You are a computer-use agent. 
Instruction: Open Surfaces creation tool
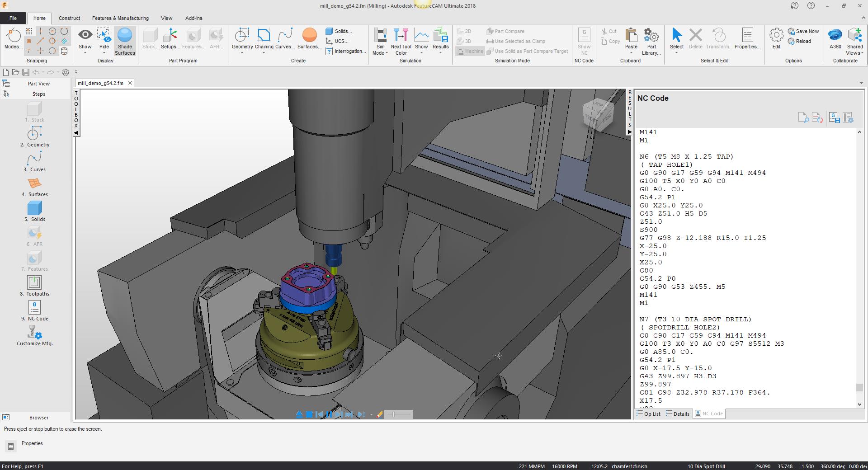point(309,39)
